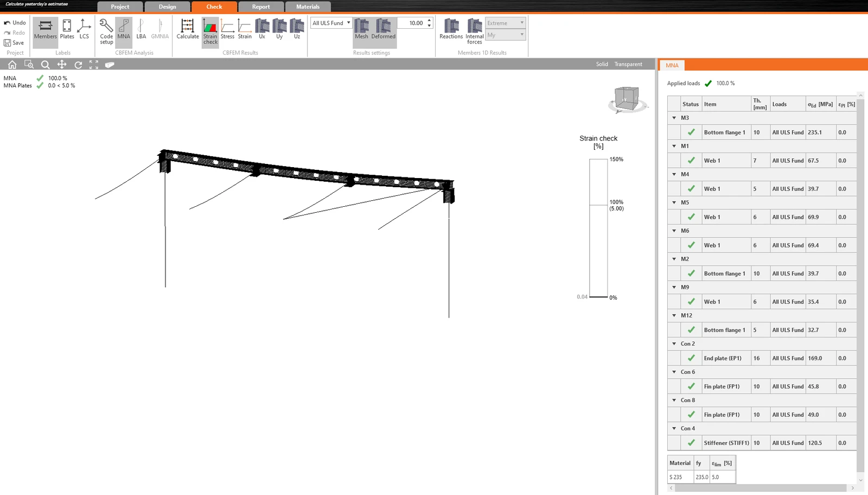Switch view to Transparent mode
868x495 pixels.
click(628, 64)
